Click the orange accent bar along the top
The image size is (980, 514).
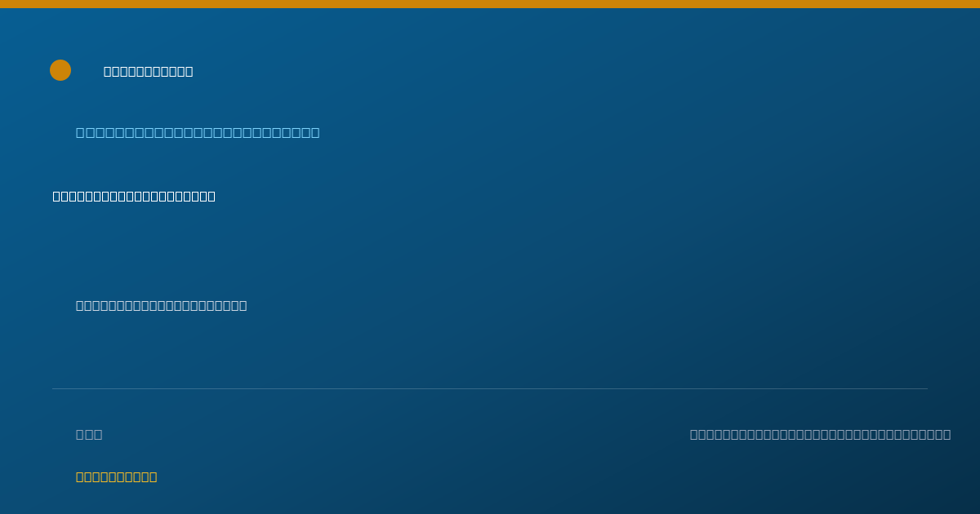(490, 4)
